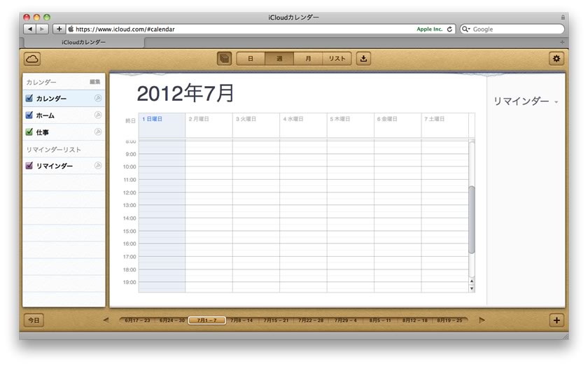Uncheck the リマインダー list checkbox
588x366 pixels.
click(x=29, y=165)
